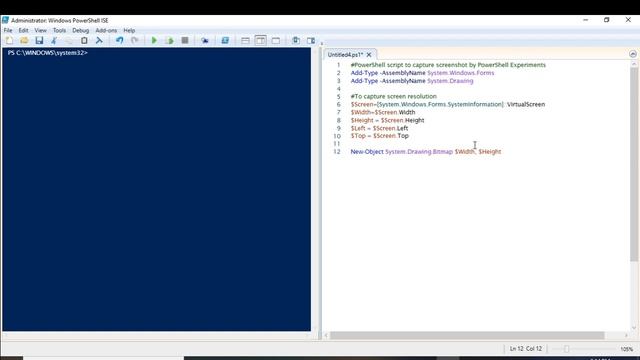This screenshot has width=640, height=360.
Task: Click the horizontal scrollbar's right arrow
Action: click(626, 336)
